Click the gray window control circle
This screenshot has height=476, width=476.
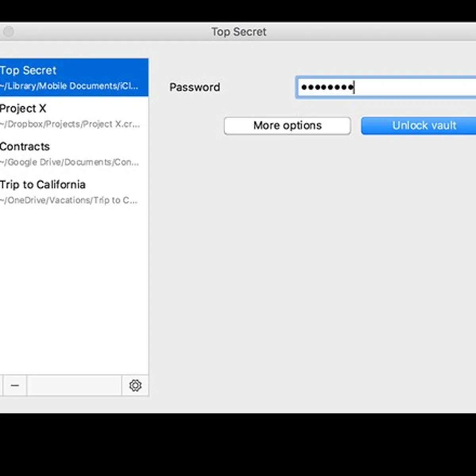pyautogui.click(x=8, y=31)
